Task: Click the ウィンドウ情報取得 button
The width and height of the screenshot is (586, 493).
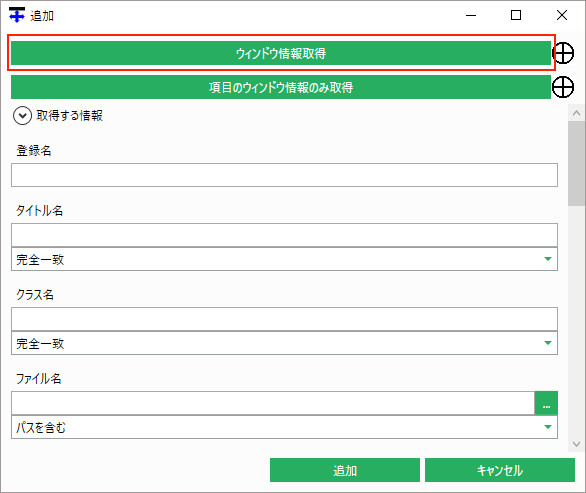Action: (x=281, y=53)
